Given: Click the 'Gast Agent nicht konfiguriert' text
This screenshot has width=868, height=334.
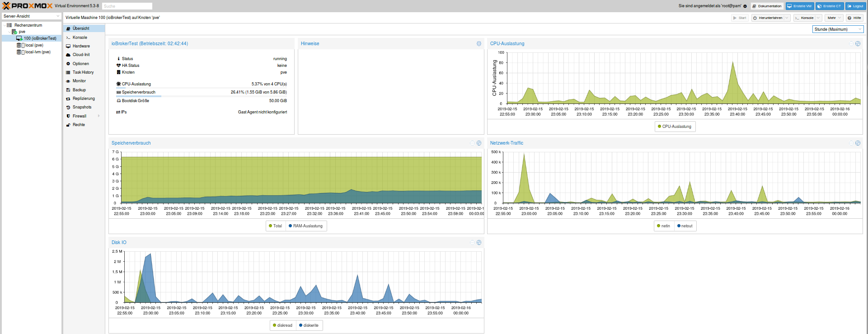Looking at the screenshot, I should [x=263, y=112].
